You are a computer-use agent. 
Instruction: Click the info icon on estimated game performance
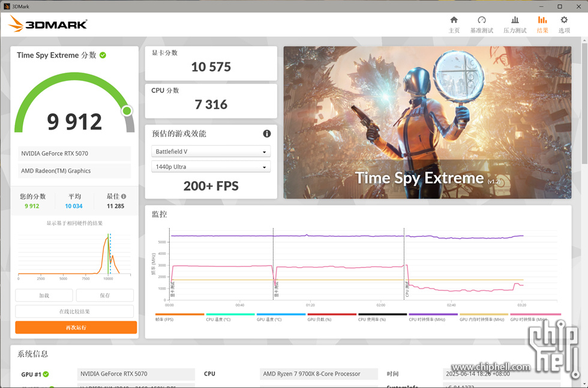click(266, 134)
